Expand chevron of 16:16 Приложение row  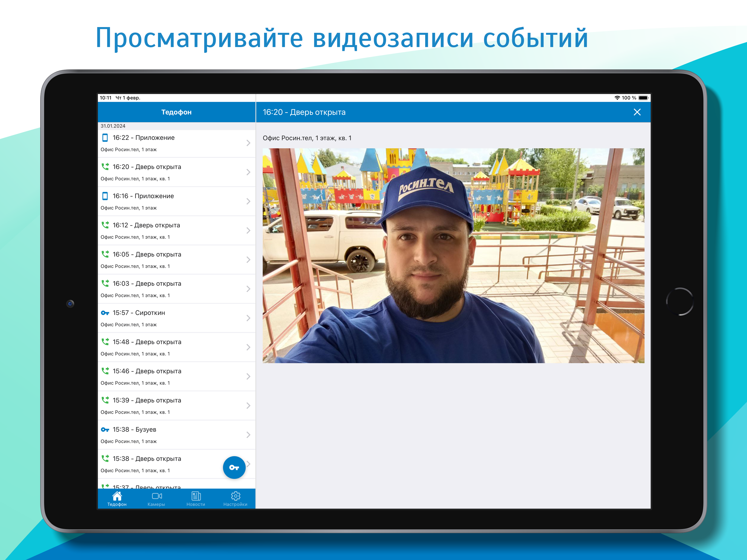(x=248, y=201)
